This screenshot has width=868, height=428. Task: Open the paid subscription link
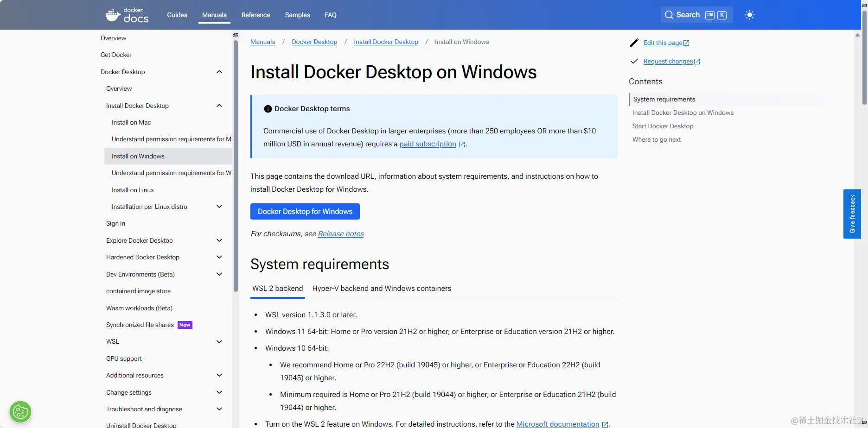coord(428,144)
